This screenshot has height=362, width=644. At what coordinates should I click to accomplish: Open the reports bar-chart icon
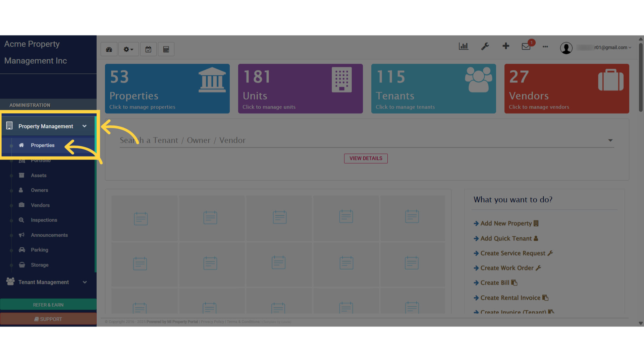tap(464, 46)
